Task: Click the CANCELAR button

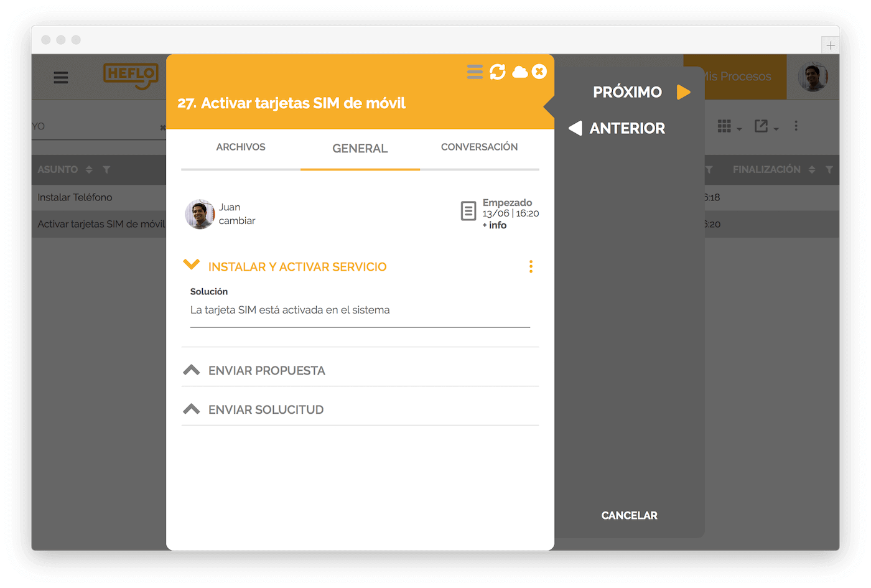Action: click(629, 515)
